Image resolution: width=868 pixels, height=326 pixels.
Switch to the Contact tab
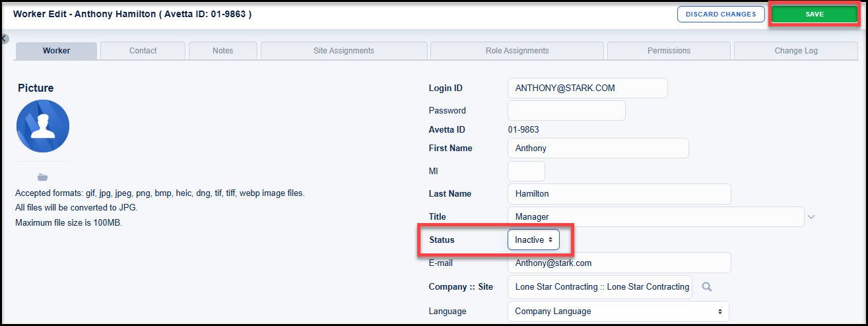(143, 51)
